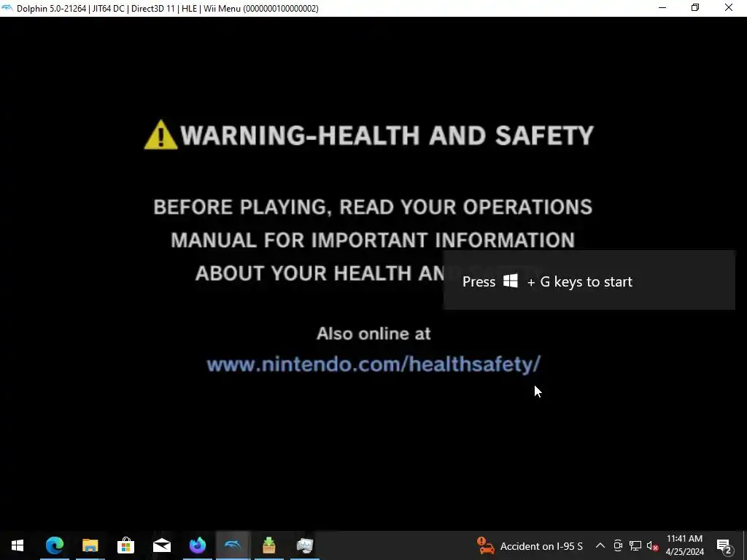Image resolution: width=747 pixels, height=560 pixels.
Task: Click the muted volume tray icon
Action: [x=653, y=546]
